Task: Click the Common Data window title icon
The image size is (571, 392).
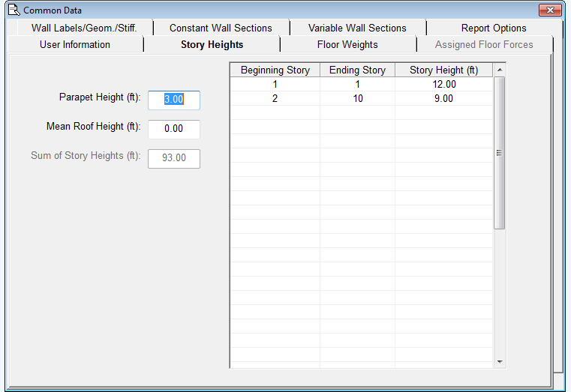Action: [x=13, y=10]
